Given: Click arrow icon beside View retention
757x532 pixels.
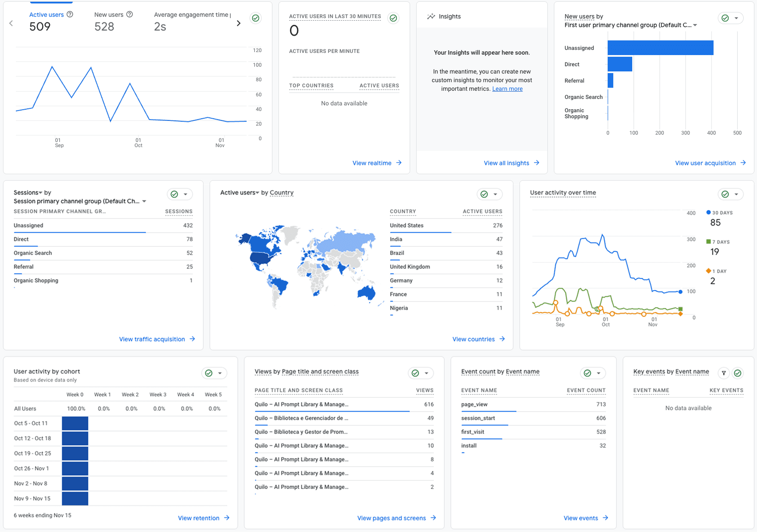Looking at the screenshot, I should point(227,518).
